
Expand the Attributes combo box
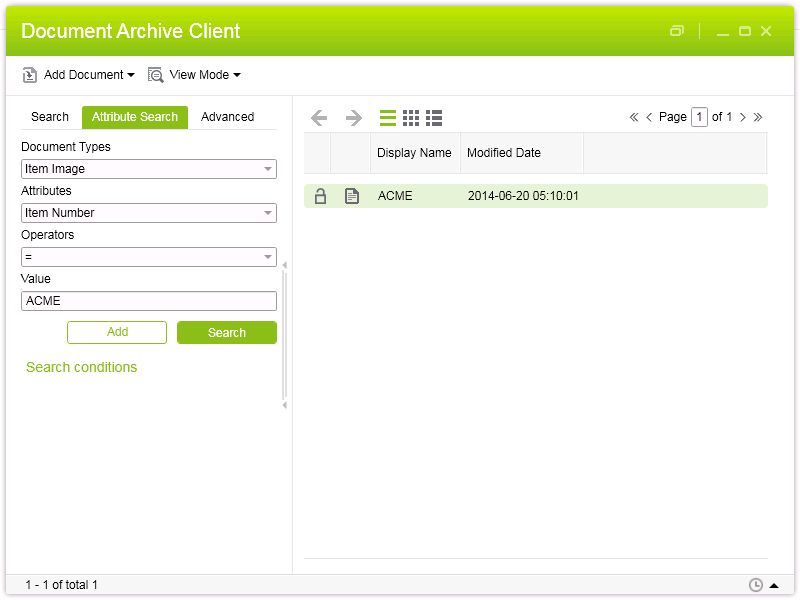(x=268, y=213)
